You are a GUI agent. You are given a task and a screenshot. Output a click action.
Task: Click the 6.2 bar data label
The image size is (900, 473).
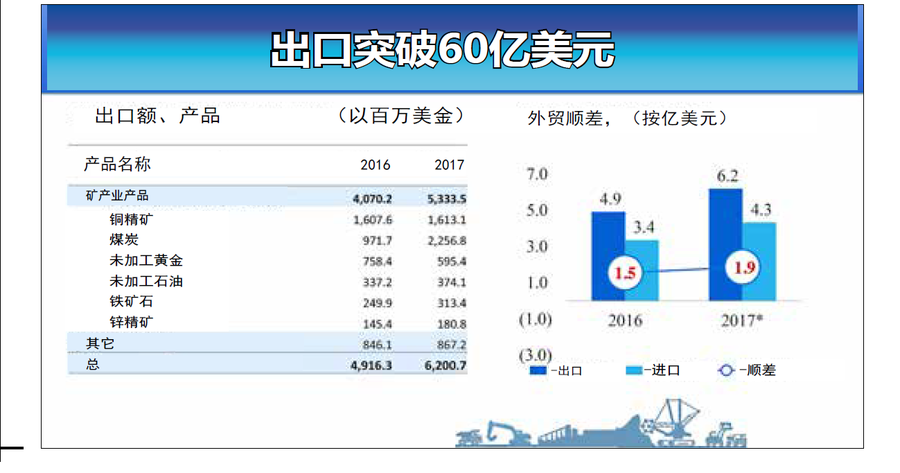pyautogui.click(x=727, y=176)
